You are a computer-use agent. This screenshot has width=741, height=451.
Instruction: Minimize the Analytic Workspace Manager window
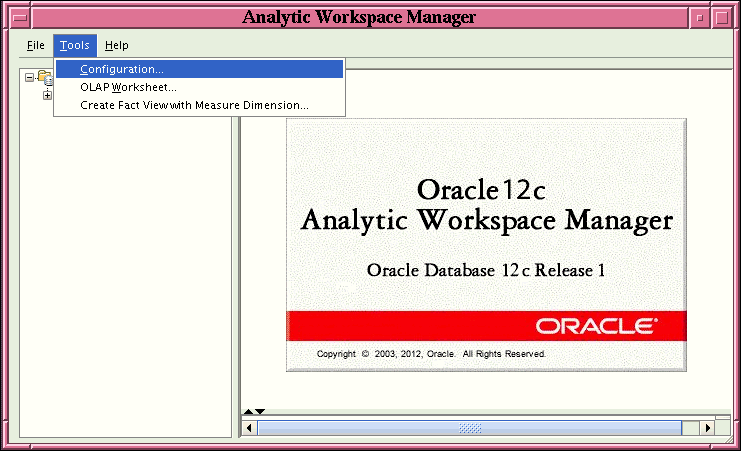click(700, 18)
